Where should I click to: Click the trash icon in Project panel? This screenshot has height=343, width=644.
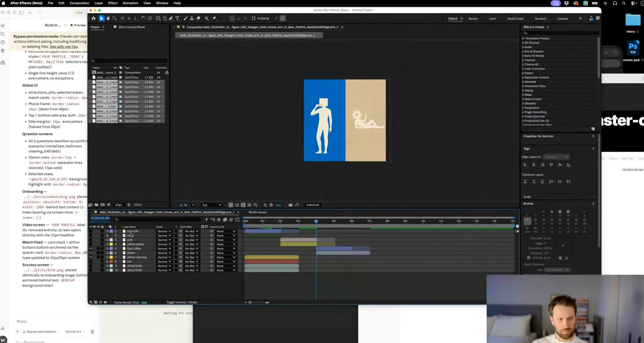pos(129,205)
